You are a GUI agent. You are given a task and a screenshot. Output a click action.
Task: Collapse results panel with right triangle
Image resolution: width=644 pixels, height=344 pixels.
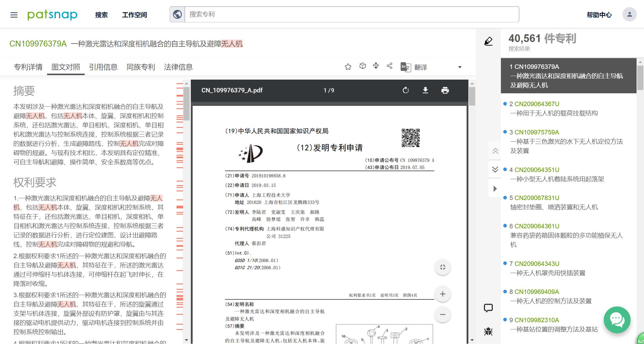[495, 189]
